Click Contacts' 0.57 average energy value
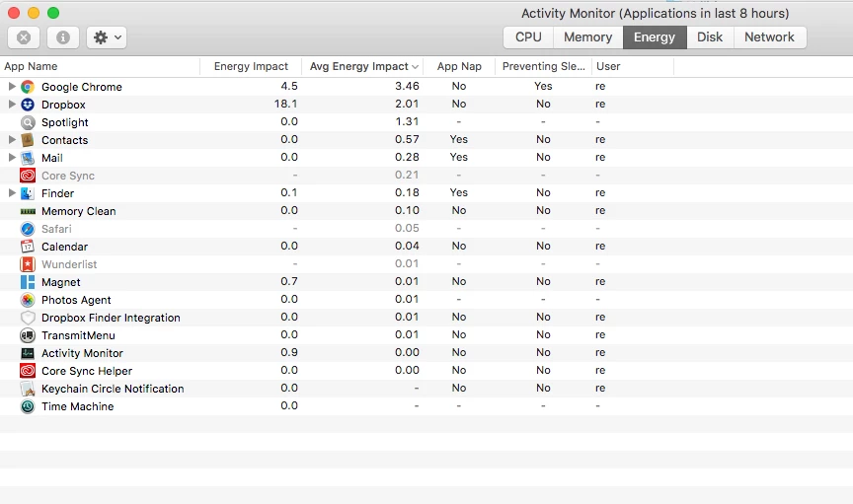This screenshot has width=853, height=504. (407, 139)
